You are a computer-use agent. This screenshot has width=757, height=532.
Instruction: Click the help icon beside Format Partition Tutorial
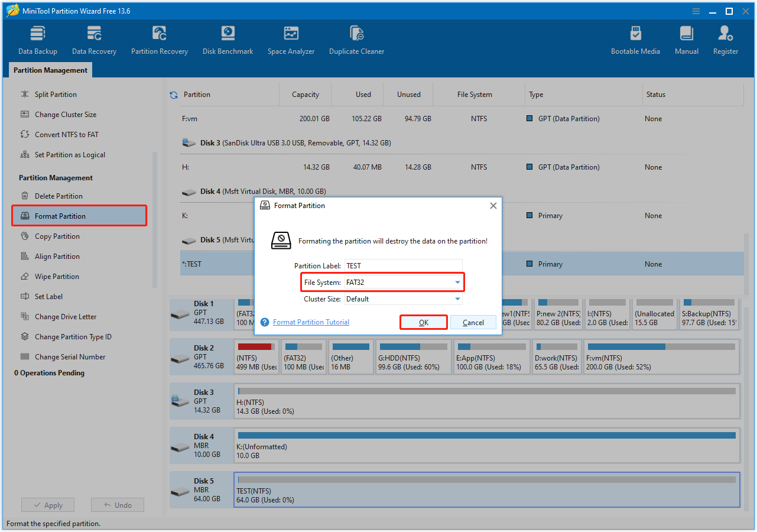click(x=265, y=322)
